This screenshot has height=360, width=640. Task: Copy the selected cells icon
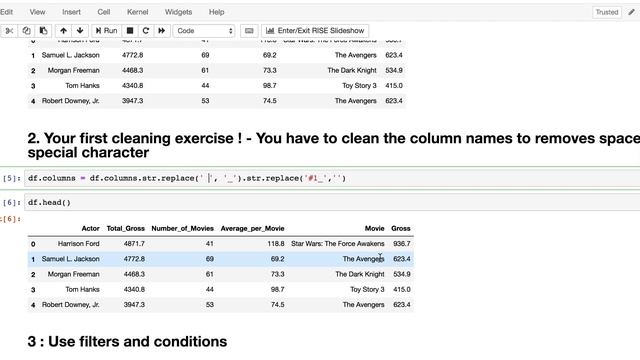(x=26, y=31)
